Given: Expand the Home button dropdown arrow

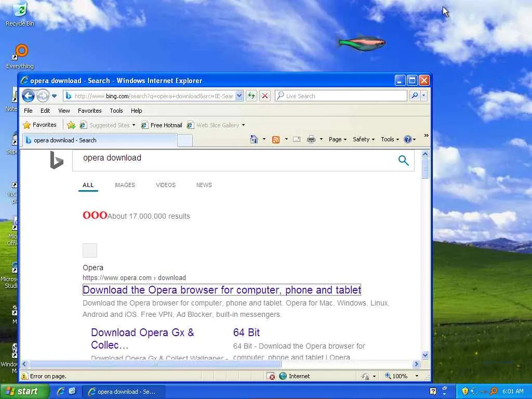Looking at the screenshot, I should 264,139.
